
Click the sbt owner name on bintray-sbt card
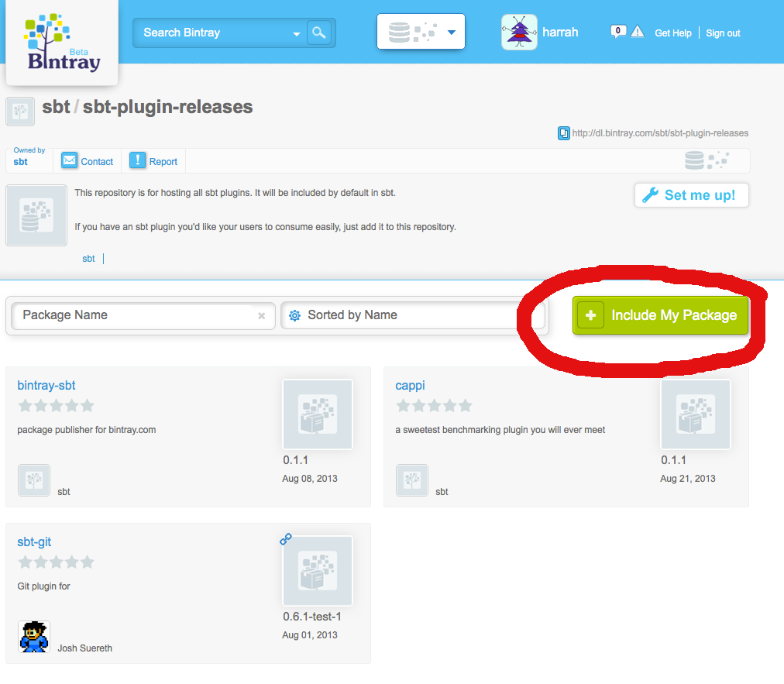coord(64,491)
